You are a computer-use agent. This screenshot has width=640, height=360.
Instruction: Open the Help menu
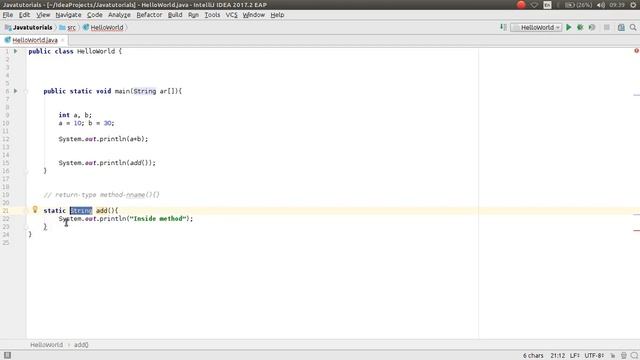[277, 15]
